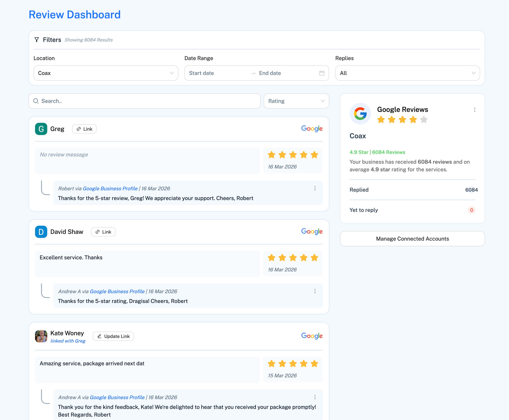Open Google Business Profile link under David Shaw
The width and height of the screenshot is (509, 420).
117,291
